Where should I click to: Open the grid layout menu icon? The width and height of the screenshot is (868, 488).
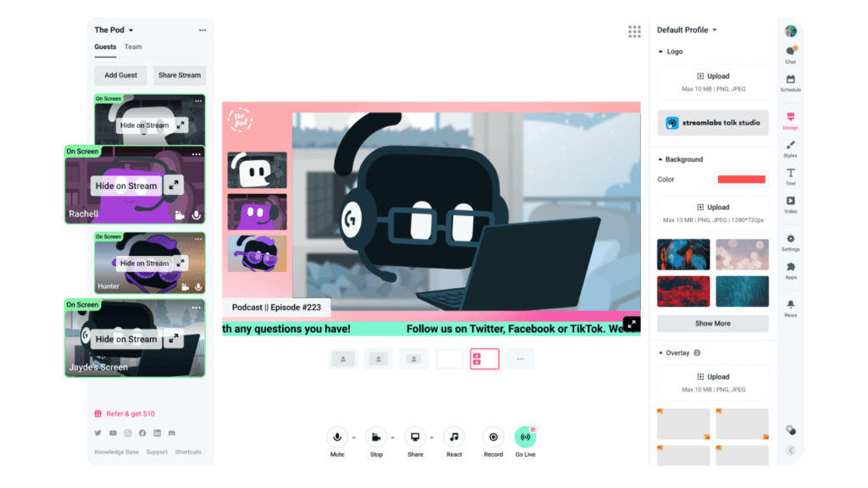click(x=634, y=31)
